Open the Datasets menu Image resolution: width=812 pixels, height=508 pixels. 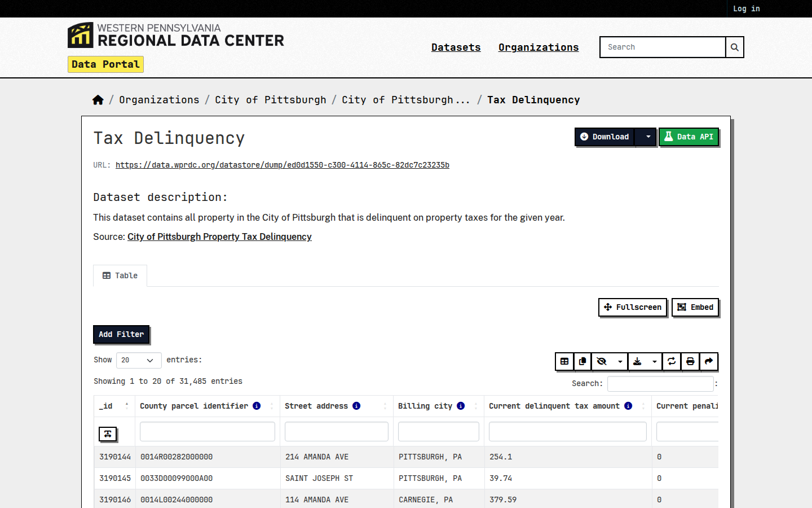pos(456,47)
